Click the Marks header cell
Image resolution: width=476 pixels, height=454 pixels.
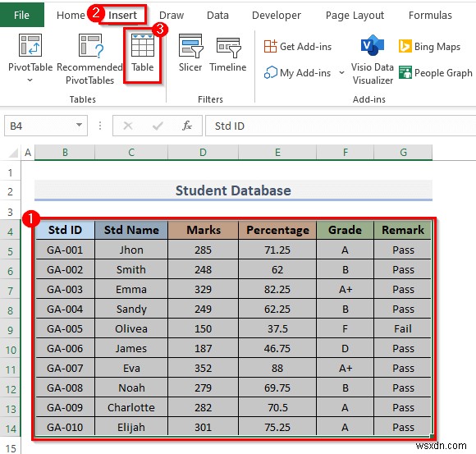[203, 230]
